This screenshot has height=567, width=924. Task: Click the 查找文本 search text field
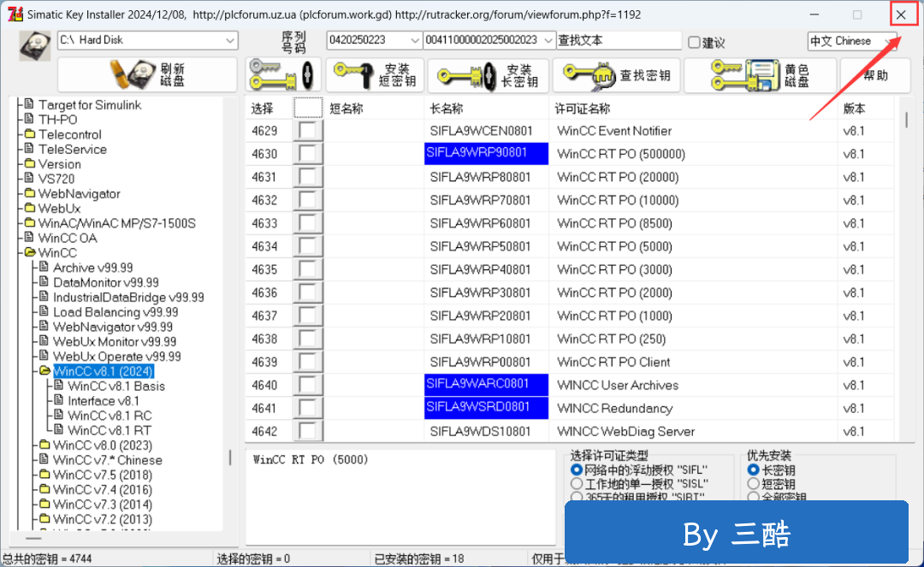pyautogui.click(x=619, y=40)
